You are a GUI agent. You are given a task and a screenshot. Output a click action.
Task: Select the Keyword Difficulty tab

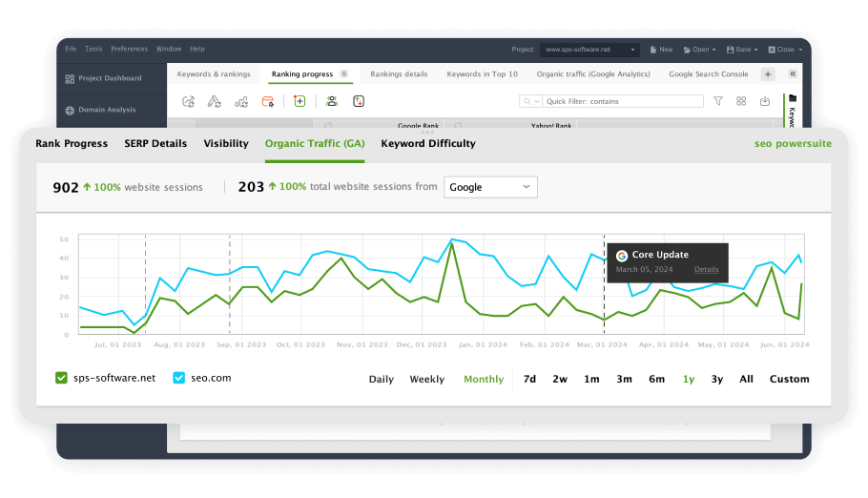[x=428, y=143]
